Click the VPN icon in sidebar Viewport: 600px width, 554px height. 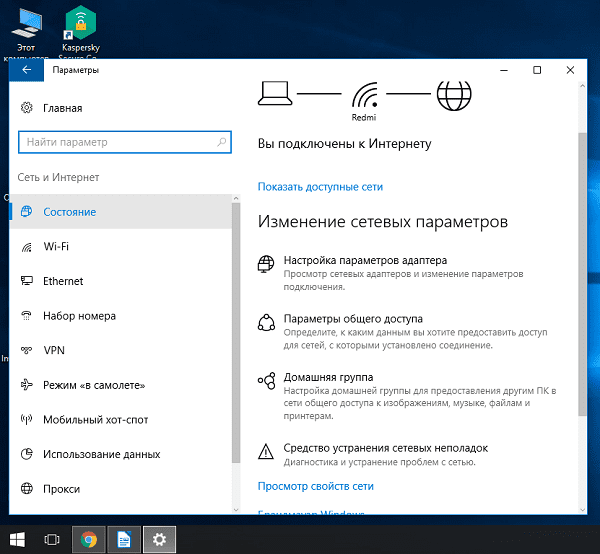(x=25, y=351)
